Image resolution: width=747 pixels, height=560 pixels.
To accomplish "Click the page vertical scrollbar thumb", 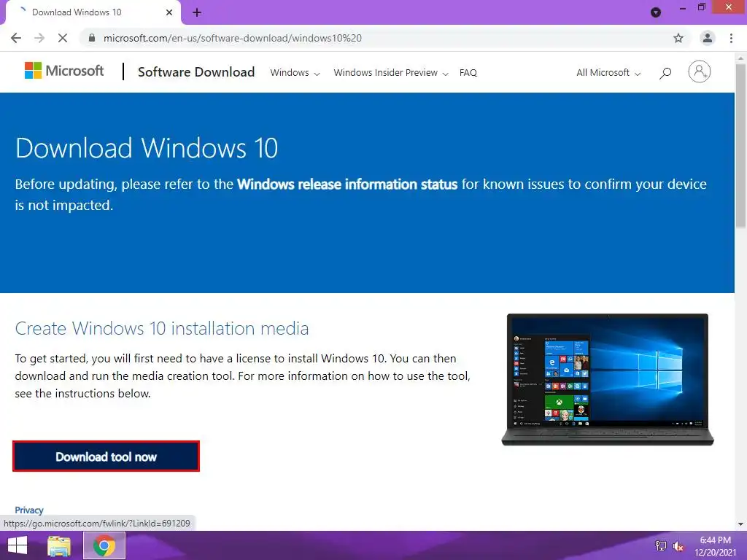I will click(740, 145).
